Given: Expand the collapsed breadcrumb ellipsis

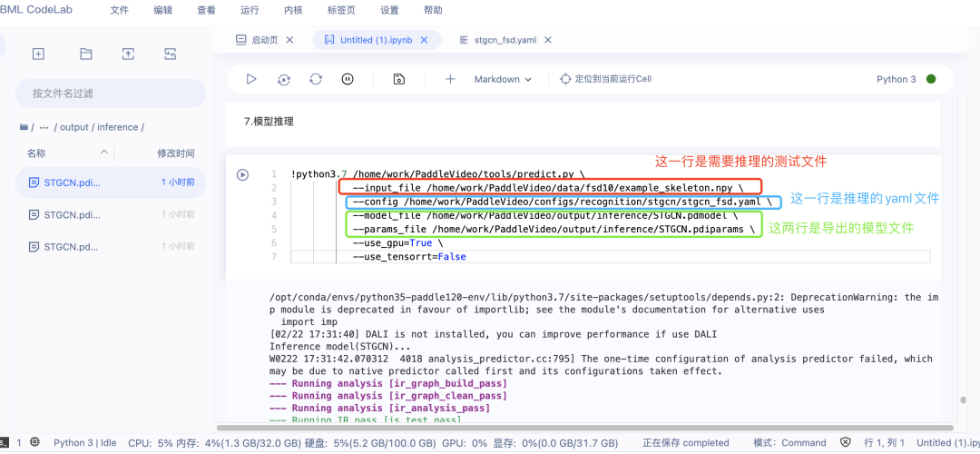Looking at the screenshot, I should point(44,127).
